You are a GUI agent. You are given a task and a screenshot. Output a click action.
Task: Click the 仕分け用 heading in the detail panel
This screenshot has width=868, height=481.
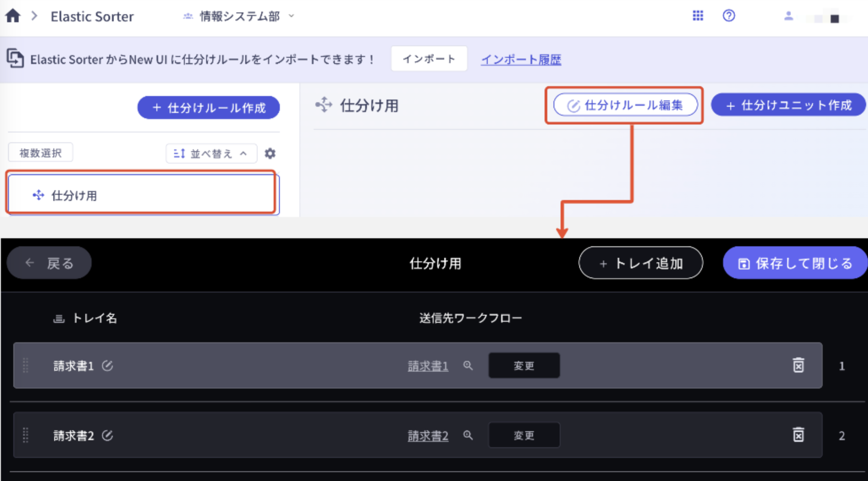tap(369, 106)
